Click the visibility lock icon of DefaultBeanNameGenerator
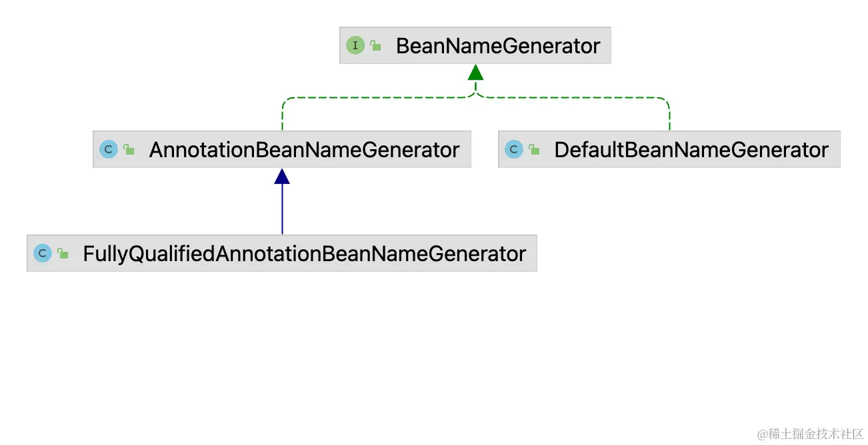Viewport: 868px width, 445px height. click(535, 149)
